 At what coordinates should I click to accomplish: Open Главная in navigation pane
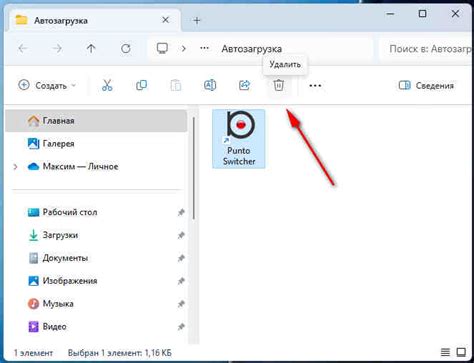click(97, 121)
